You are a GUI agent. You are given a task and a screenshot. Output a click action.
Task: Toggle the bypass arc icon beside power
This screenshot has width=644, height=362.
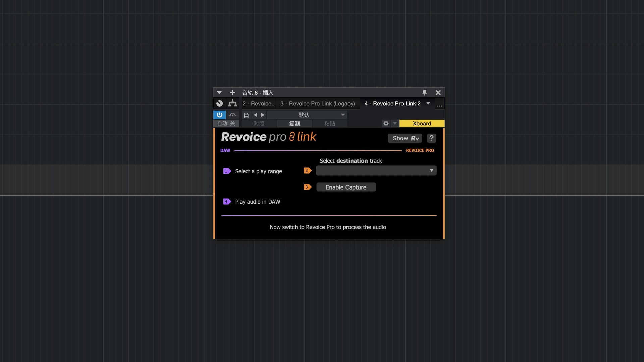(232, 115)
